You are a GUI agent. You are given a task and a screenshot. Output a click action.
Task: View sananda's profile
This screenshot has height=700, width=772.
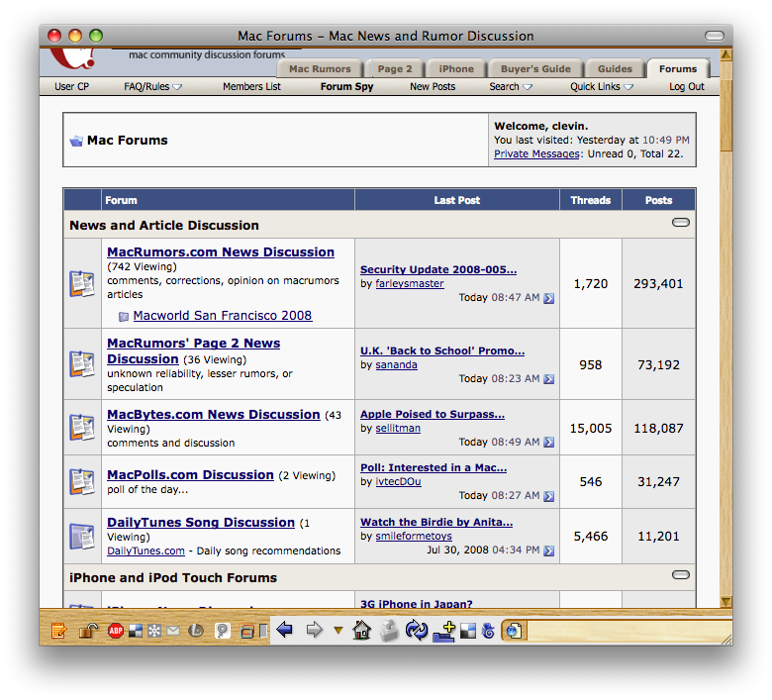(x=396, y=364)
